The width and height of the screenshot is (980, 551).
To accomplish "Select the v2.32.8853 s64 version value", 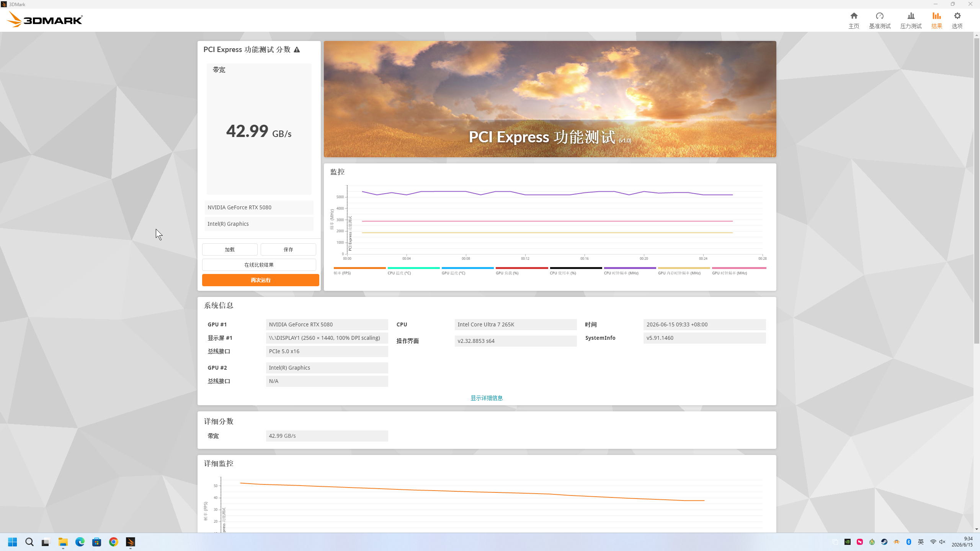I will 516,341.
